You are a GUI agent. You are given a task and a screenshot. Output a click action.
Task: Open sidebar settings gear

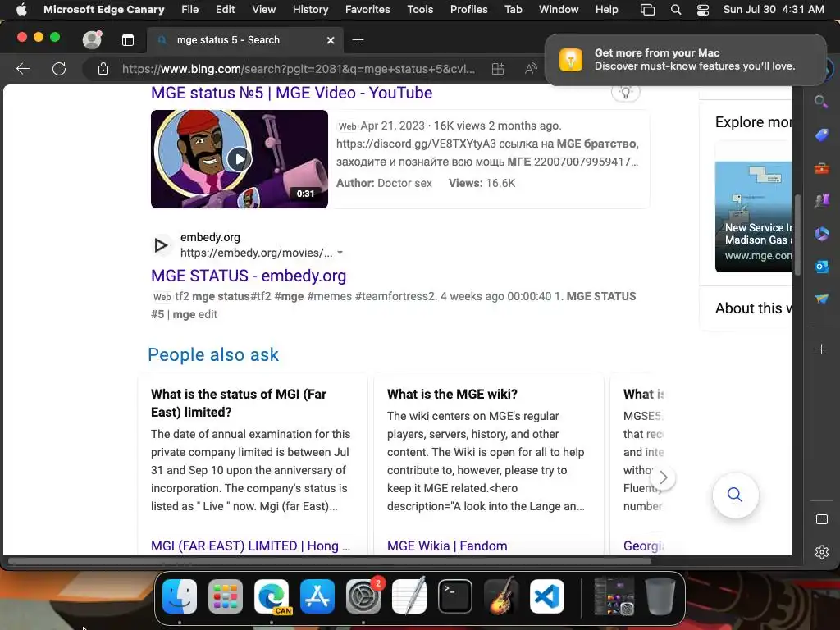pos(821,552)
